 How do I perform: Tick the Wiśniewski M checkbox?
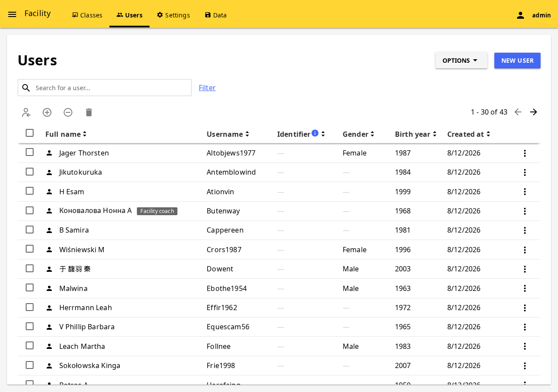point(30,249)
